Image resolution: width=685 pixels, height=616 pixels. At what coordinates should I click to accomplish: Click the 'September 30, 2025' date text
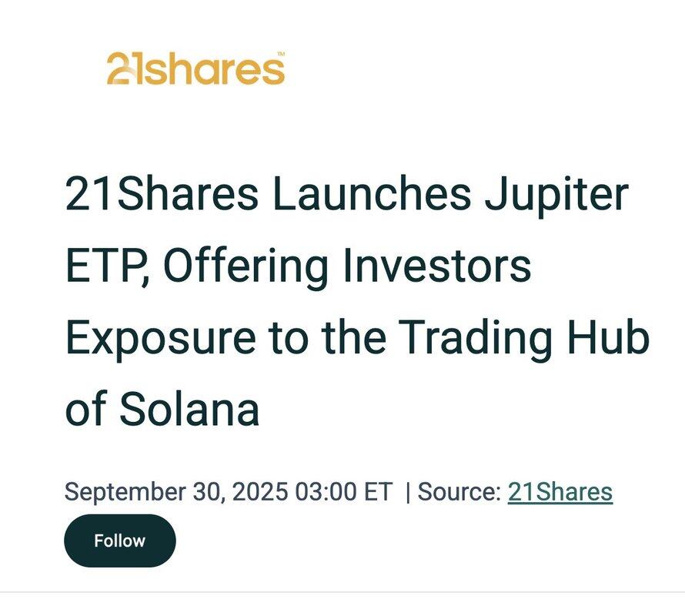pyautogui.click(x=175, y=491)
